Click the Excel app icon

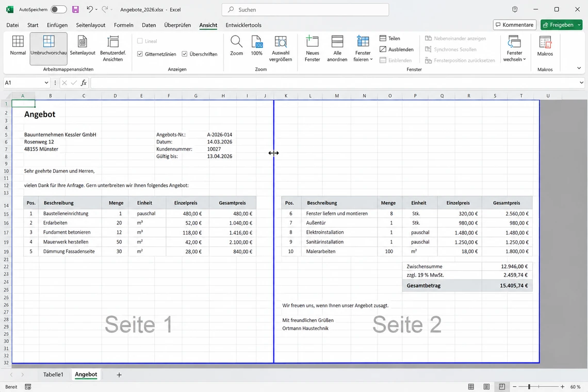tap(10, 9)
